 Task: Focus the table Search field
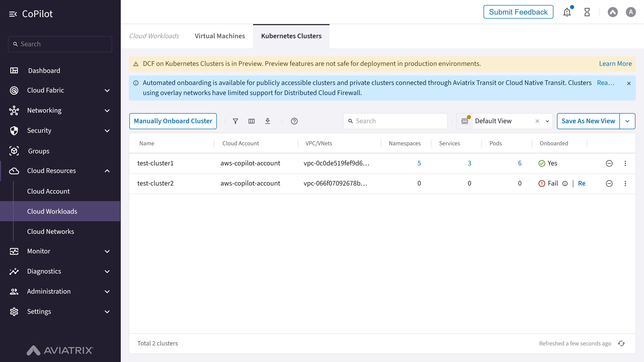pyautogui.click(x=395, y=121)
